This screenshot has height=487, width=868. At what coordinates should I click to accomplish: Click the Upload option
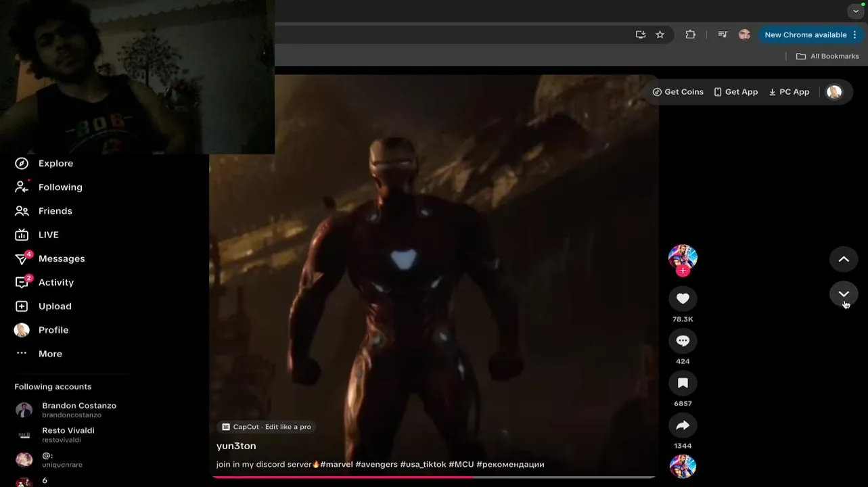[43, 306]
